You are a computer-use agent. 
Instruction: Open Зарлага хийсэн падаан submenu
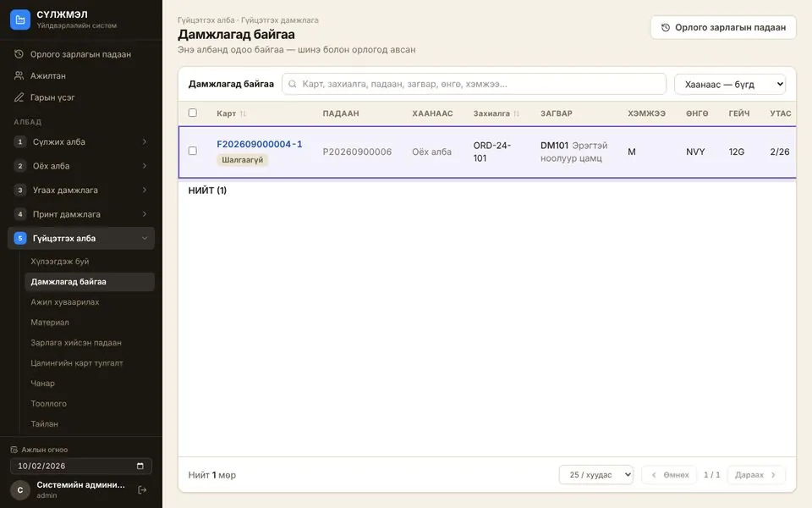coord(90,343)
